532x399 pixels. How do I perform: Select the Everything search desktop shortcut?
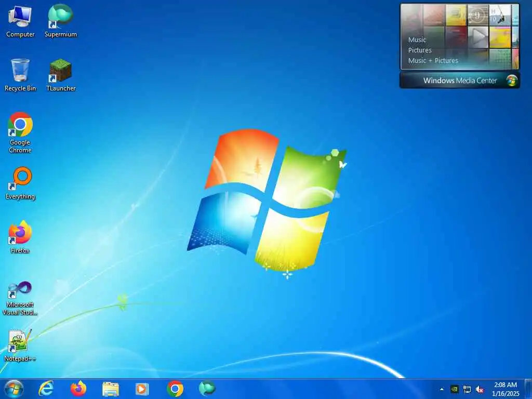coord(20,183)
